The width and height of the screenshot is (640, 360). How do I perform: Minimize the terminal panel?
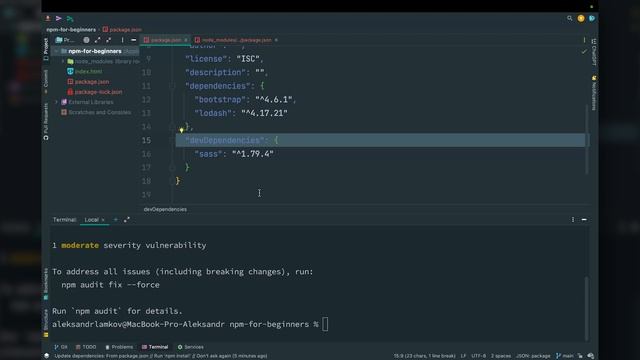[584, 220]
